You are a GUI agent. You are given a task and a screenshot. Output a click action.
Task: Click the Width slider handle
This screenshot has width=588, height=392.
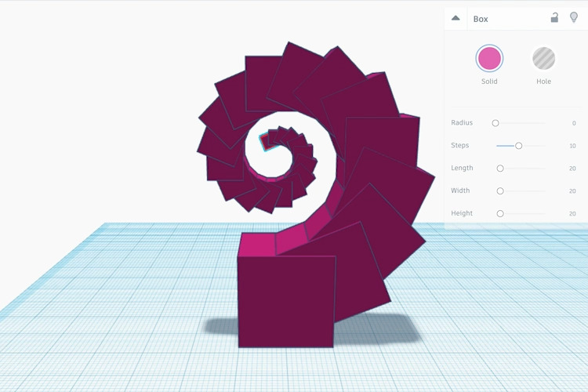pyautogui.click(x=500, y=191)
